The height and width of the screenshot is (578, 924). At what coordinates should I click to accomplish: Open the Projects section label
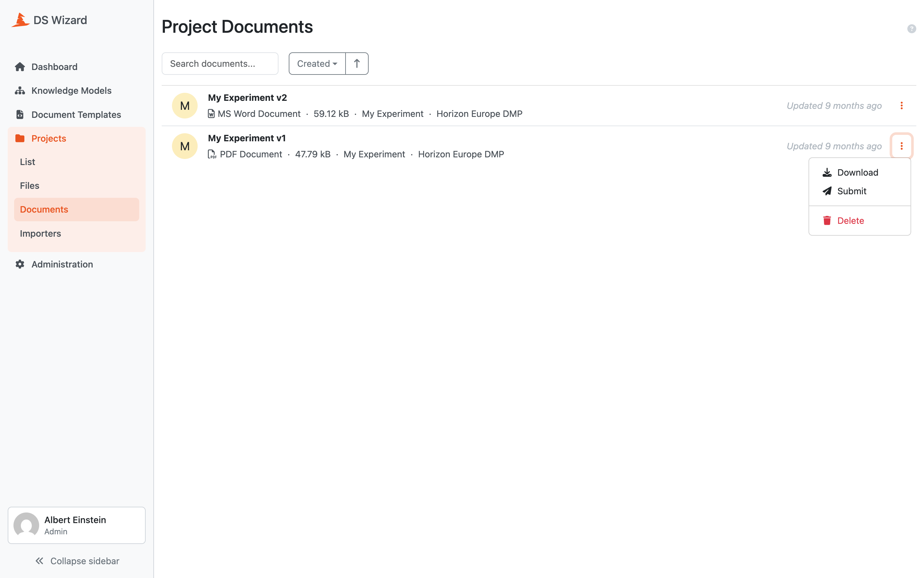(48, 138)
